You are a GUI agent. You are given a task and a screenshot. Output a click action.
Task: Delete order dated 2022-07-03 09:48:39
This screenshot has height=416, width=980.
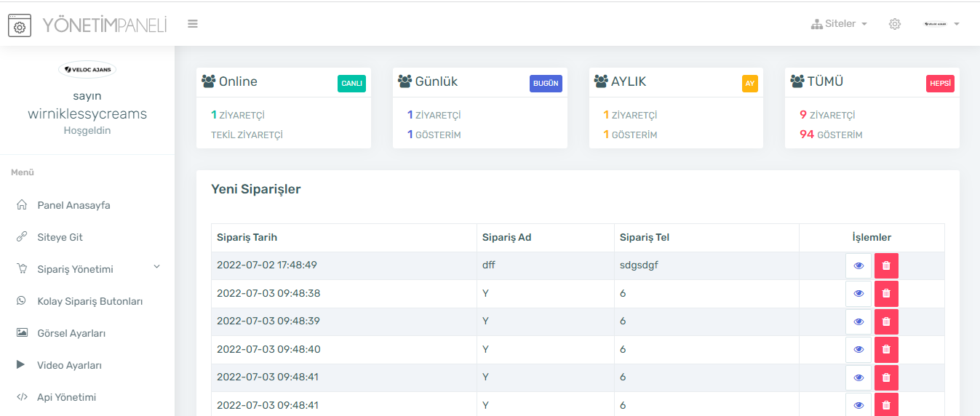point(886,321)
